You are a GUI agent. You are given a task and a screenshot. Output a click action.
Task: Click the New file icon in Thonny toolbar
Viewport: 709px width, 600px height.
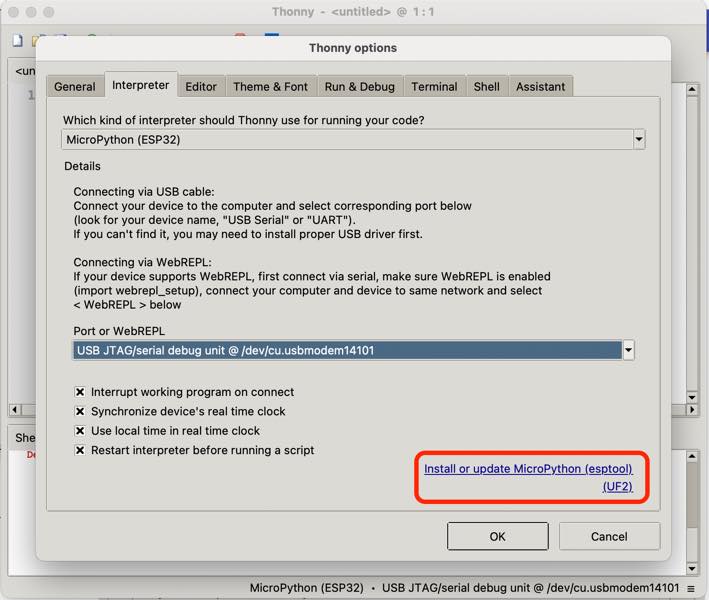[x=17, y=41]
